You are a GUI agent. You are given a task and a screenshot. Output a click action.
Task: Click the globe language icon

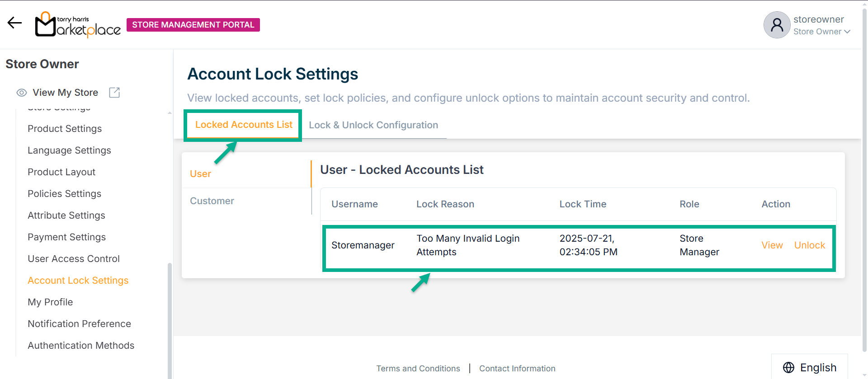(x=788, y=368)
